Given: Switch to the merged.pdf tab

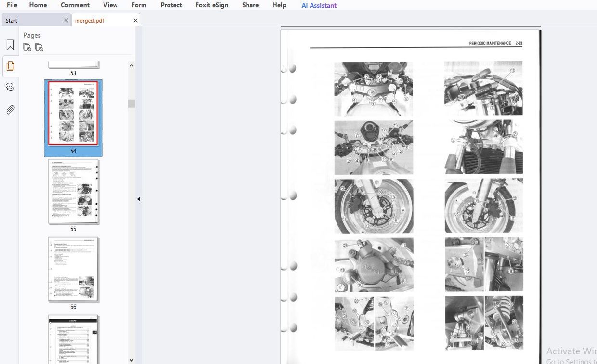Looking at the screenshot, I should point(90,20).
